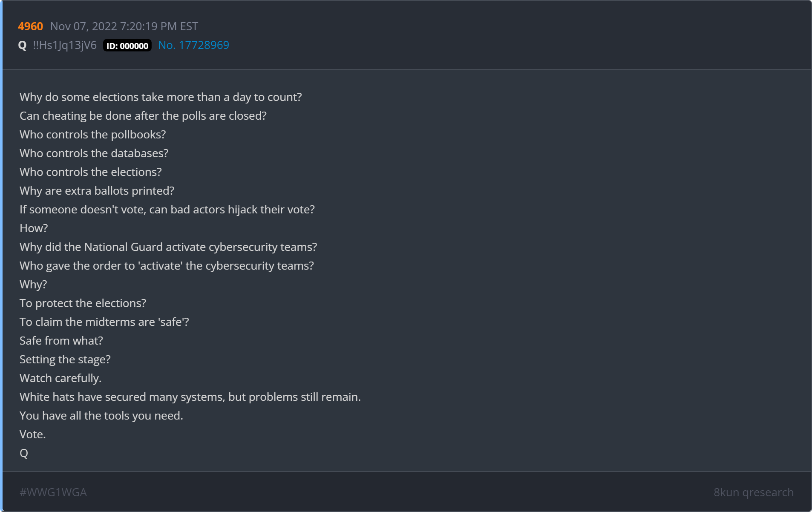Screen dimensions: 812x512
Task: Click the 8kun qresearch source label
Action: (754, 492)
